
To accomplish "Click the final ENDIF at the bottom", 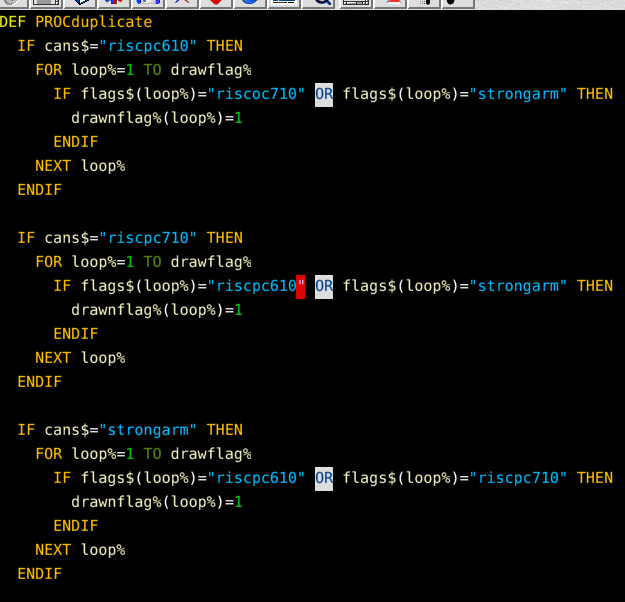I will [x=39, y=574].
